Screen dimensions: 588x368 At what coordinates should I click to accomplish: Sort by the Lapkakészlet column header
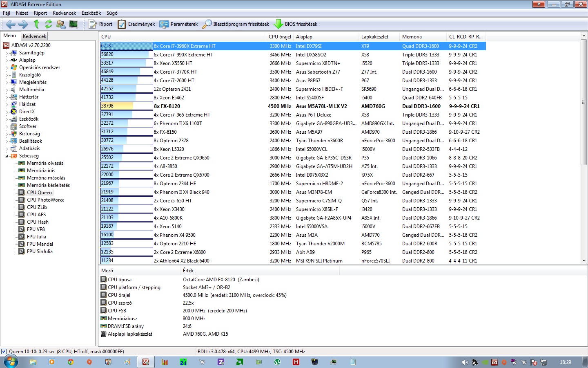click(x=379, y=36)
